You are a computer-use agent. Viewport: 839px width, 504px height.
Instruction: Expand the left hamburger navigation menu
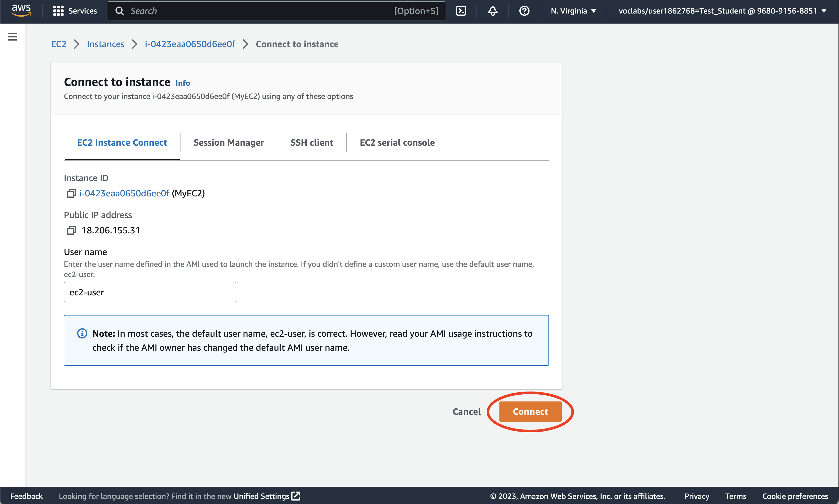click(x=13, y=37)
